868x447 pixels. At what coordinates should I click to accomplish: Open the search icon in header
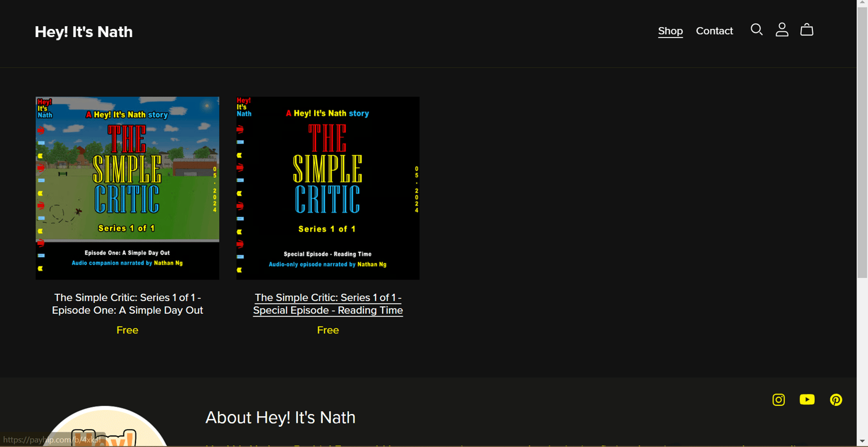coord(756,30)
